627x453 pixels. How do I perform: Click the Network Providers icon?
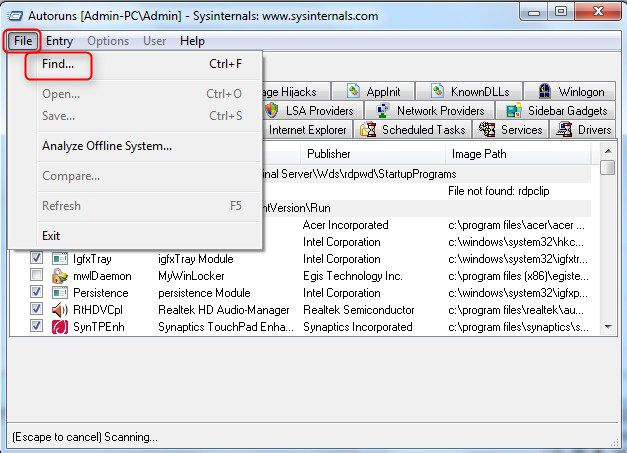pyautogui.click(x=383, y=110)
